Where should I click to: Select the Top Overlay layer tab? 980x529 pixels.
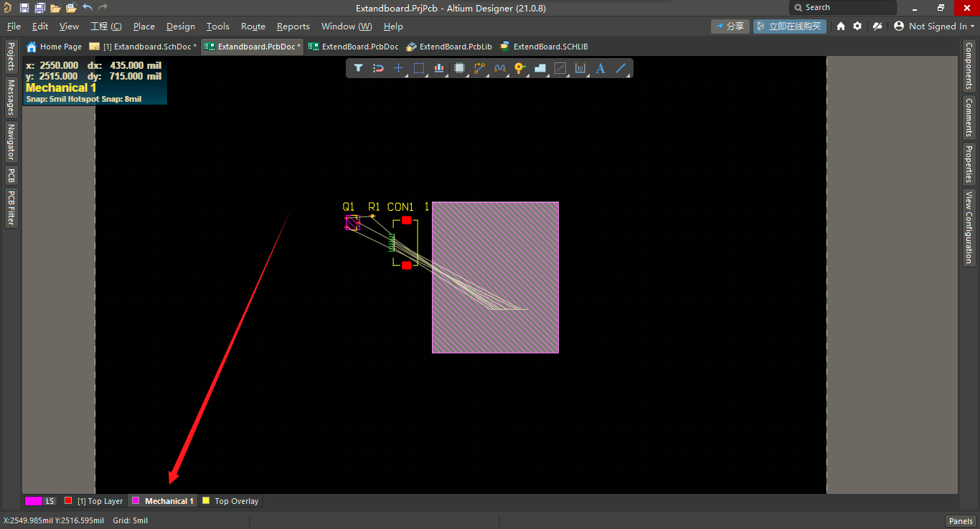[231, 501]
